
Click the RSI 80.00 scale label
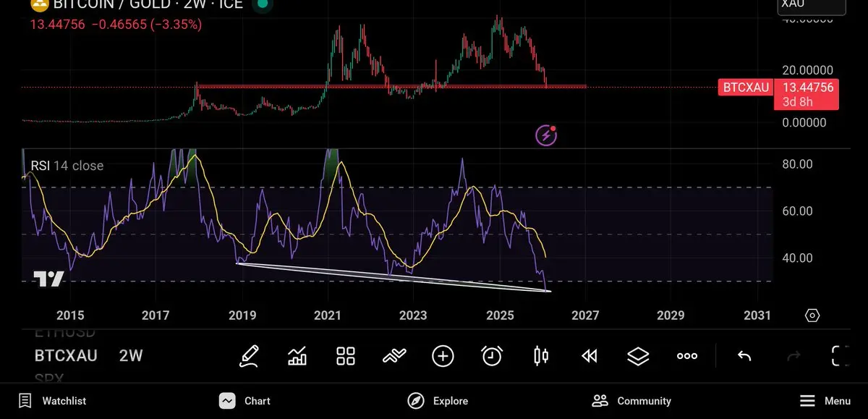(797, 164)
